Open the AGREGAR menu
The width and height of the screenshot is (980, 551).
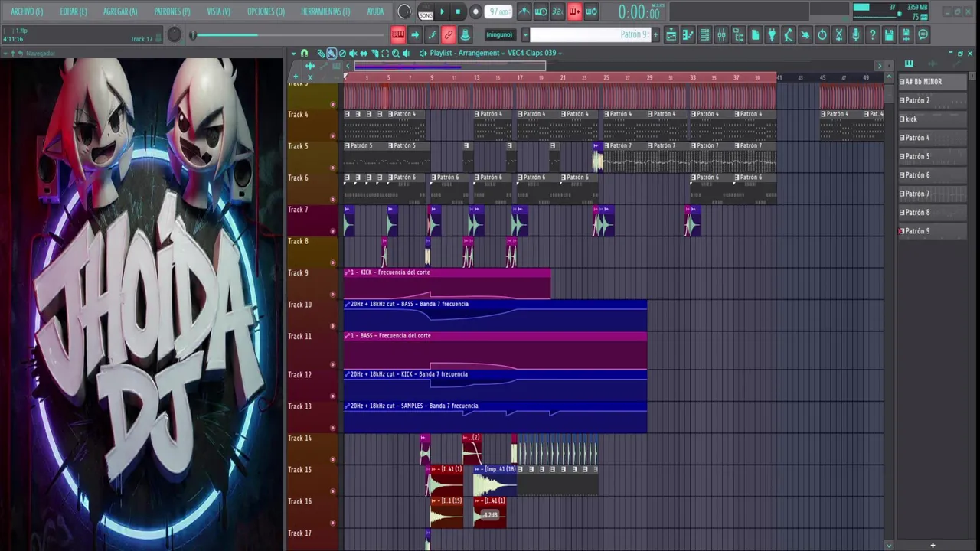click(120, 11)
